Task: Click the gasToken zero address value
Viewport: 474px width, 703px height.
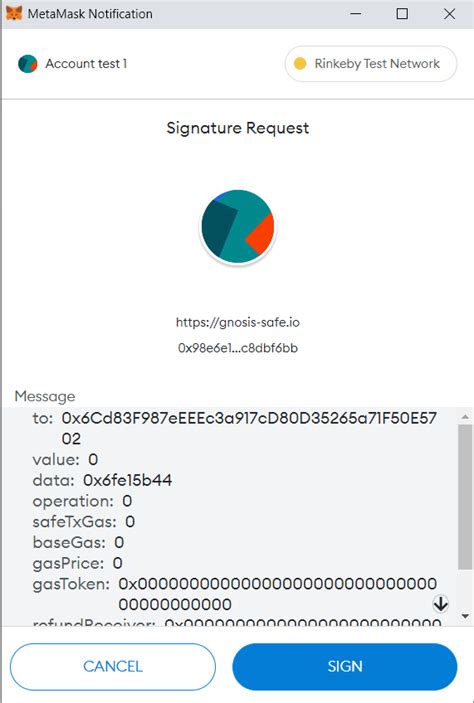Action: click(x=278, y=594)
